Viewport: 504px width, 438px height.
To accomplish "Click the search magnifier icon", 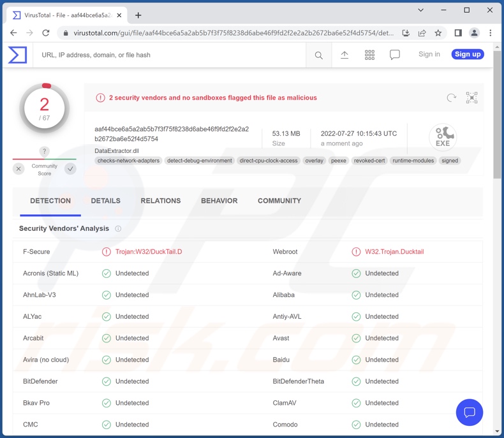I will (318, 55).
